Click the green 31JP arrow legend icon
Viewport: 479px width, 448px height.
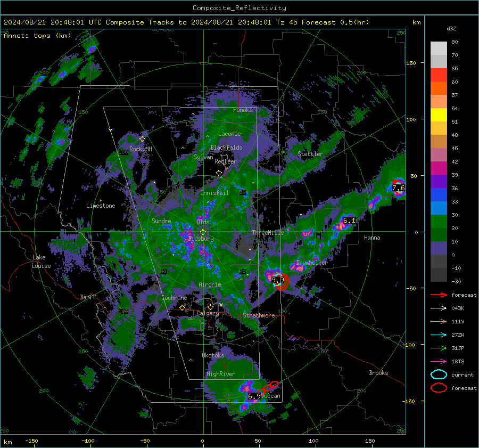pyautogui.click(x=439, y=348)
